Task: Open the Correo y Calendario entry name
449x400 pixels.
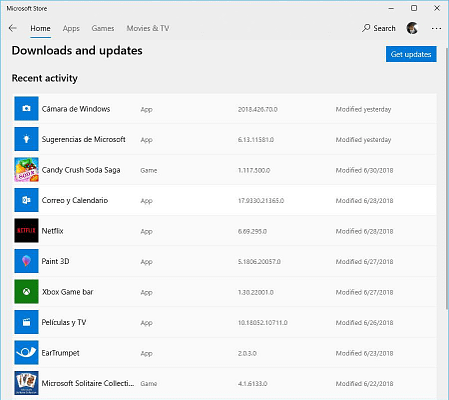Action: pos(75,200)
